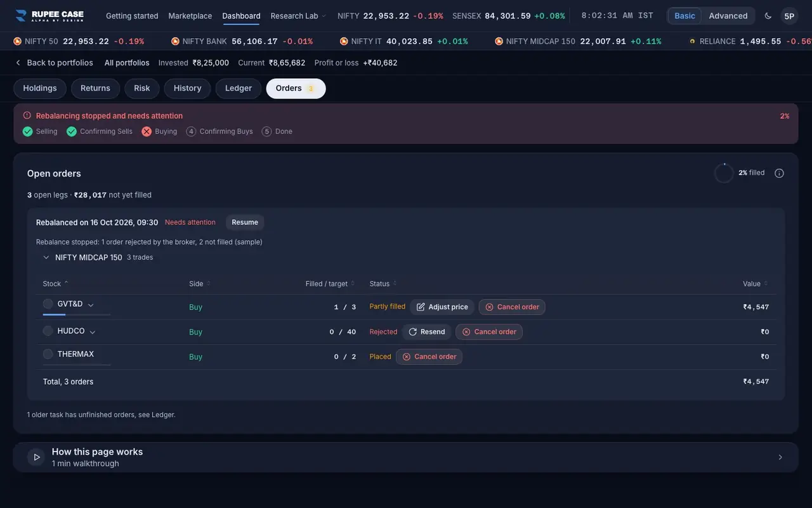Sort by the Value column

coord(756,284)
